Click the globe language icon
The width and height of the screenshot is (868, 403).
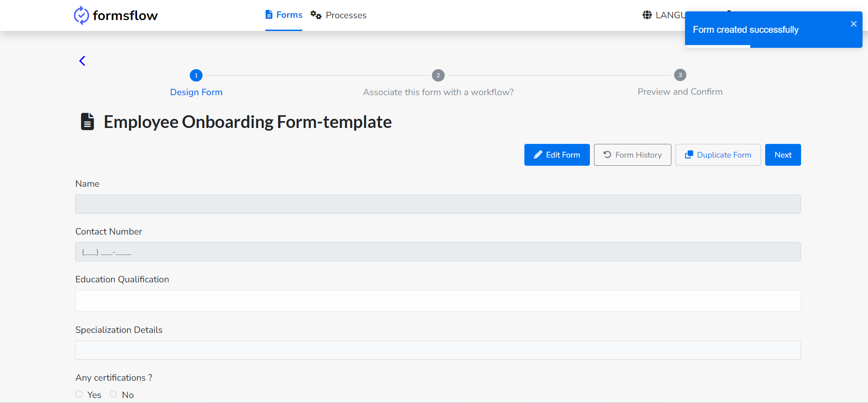pos(647,15)
